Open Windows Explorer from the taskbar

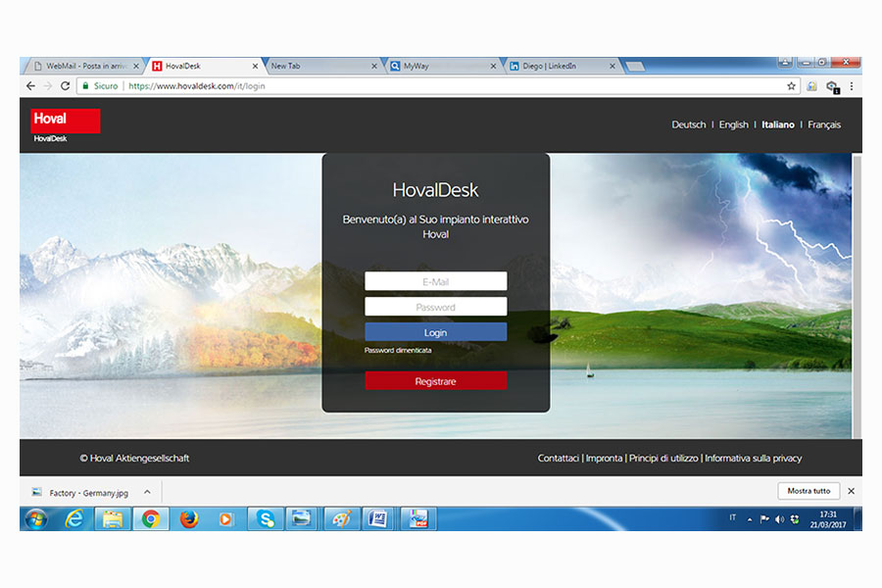point(113,518)
